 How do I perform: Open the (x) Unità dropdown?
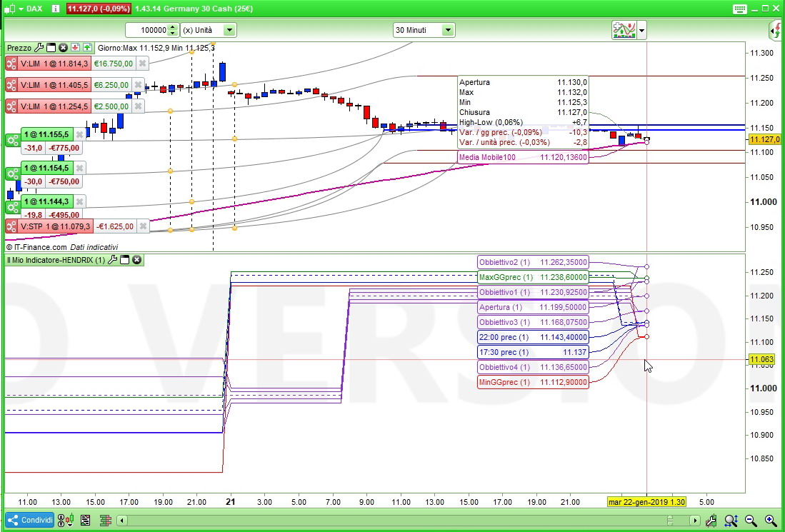[229, 30]
